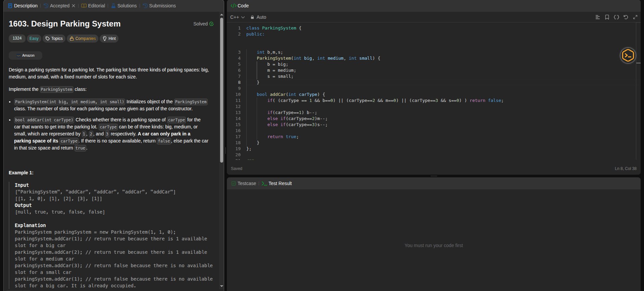Click the lock icon beside Auto
Screen dimensions: 644x291
coord(252,17)
